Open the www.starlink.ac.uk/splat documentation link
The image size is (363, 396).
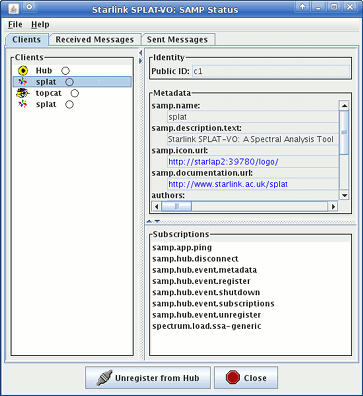228,184
